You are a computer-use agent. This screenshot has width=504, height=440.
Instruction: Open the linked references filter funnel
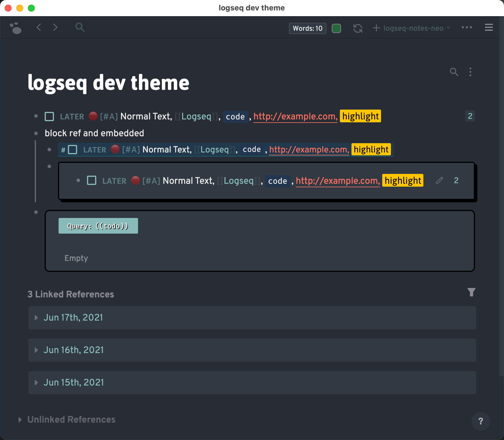coord(472,292)
